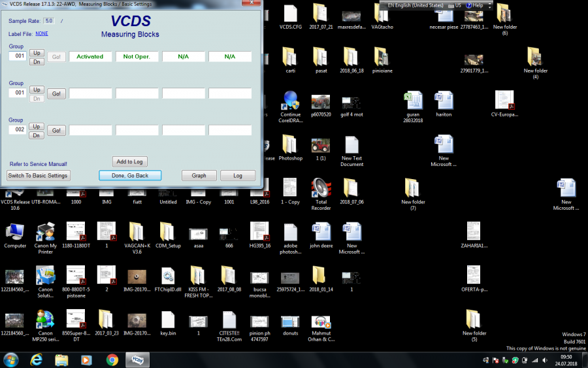The height and width of the screenshot is (368, 588).
Task: Click the Add to Log button
Action: point(129,161)
